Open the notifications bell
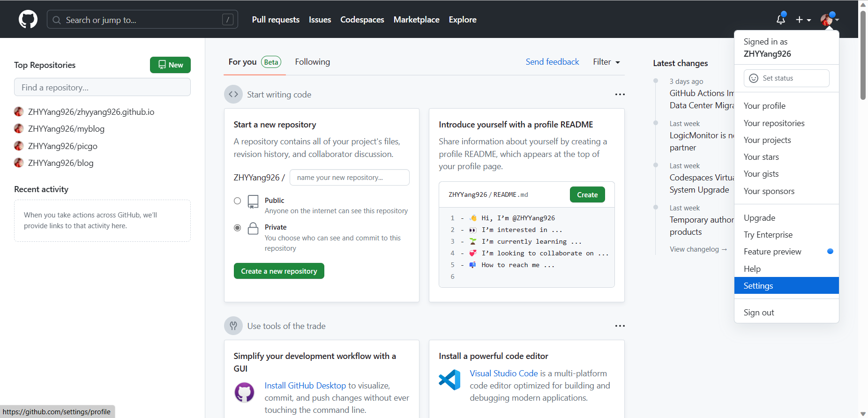 click(x=780, y=20)
